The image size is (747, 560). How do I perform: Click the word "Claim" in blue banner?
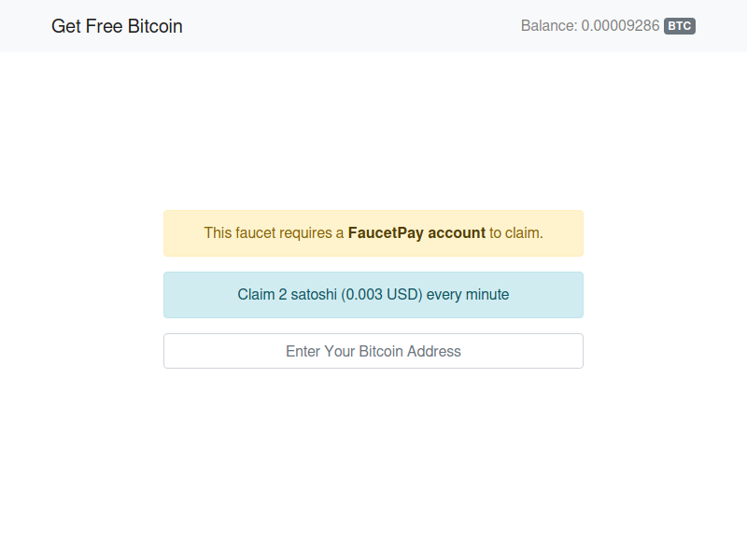pyautogui.click(x=256, y=295)
